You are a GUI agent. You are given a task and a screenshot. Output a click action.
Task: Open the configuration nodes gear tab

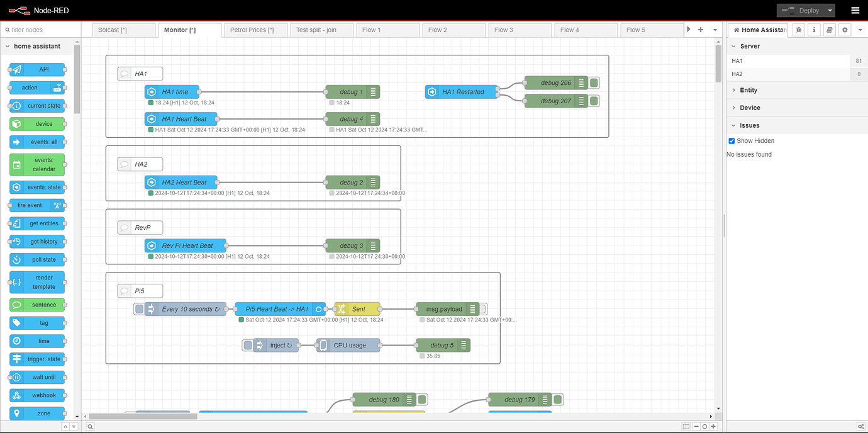tap(845, 30)
